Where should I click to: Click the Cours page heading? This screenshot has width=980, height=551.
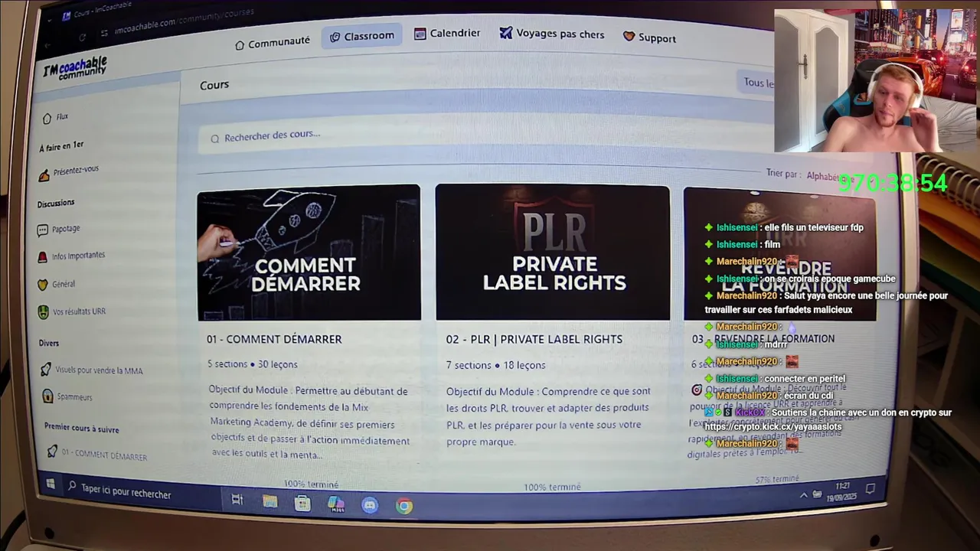coord(214,85)
